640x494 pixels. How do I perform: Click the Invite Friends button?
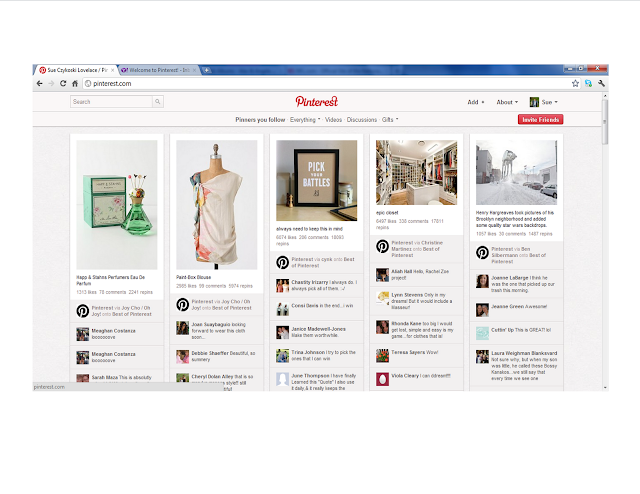[x=540, y=120]
